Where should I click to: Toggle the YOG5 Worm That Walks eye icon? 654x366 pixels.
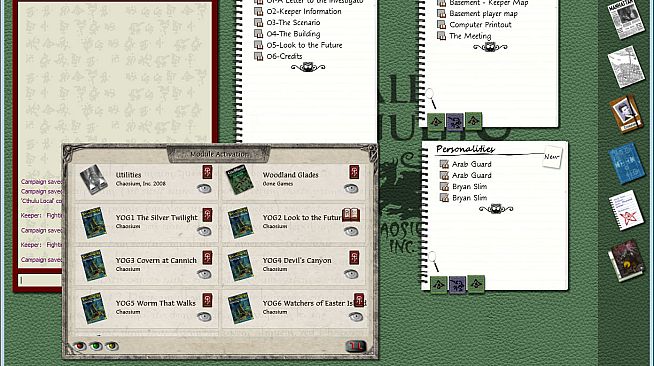coord(204,317)
